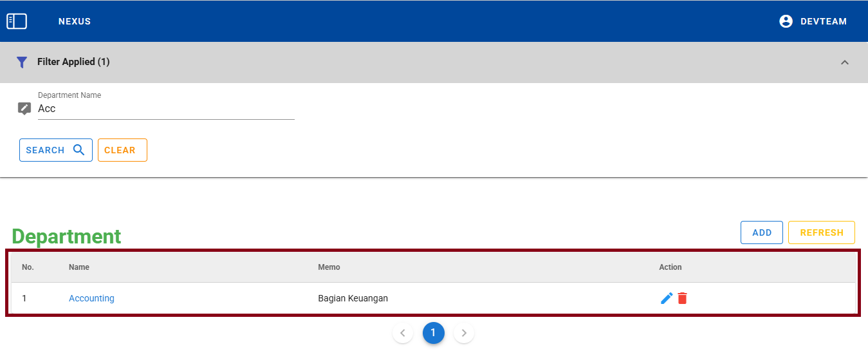This screenshot has width=868, height=360.
Task: Click the magnifier icon in Search button
Action: click(79, 150)
